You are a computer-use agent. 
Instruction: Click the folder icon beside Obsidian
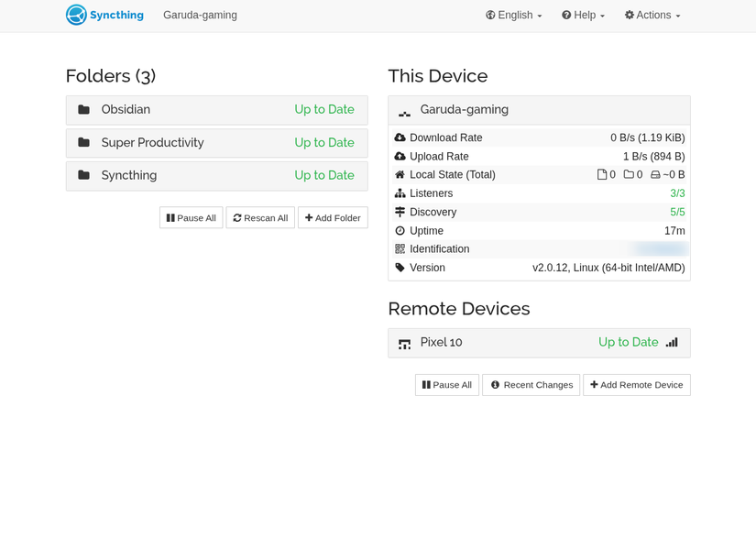coord(81,109)
